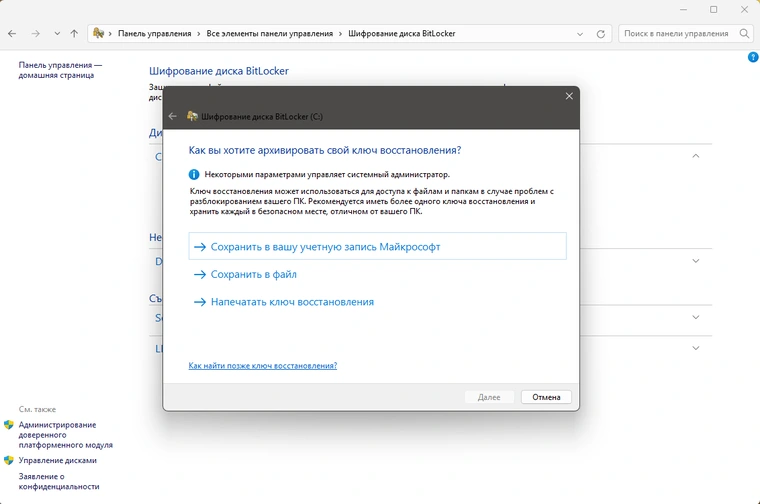The width and height of the screenshot is (760, 504).
Task: Click the back arrow in BitLocker dialog
Action: click(173, 116)
